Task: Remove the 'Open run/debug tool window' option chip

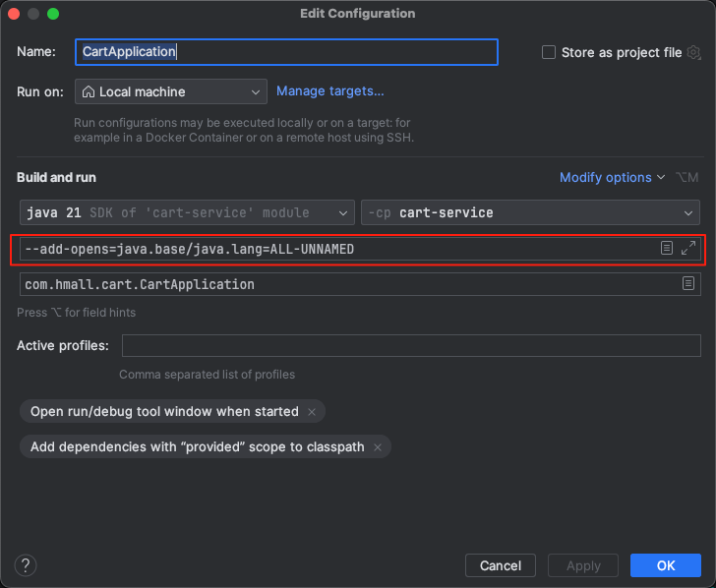Action: click(x=312, y=412)
